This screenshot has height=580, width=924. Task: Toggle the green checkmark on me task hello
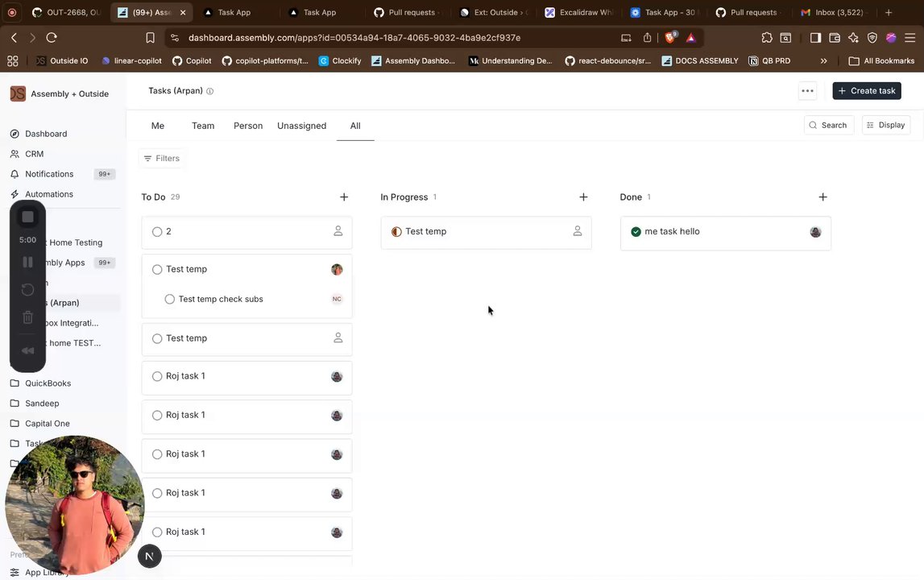(x=636, y=232)
